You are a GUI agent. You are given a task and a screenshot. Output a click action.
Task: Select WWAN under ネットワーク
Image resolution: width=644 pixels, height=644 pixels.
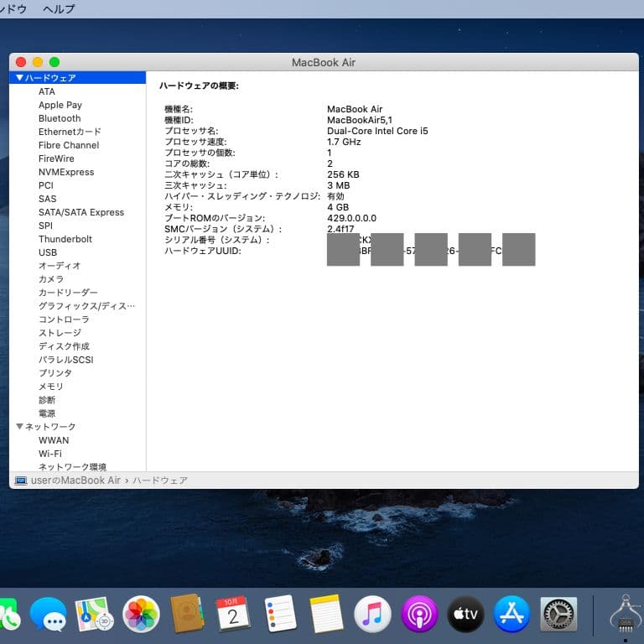(54, 440)
